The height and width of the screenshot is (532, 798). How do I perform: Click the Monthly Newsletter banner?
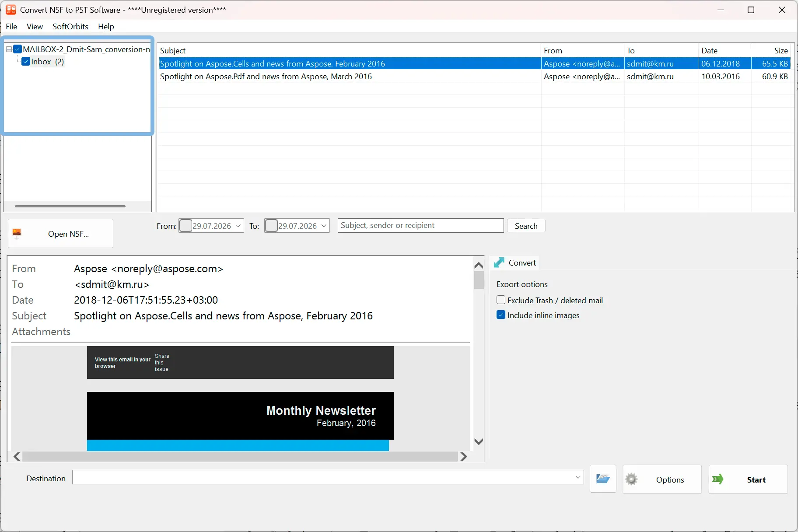tap(240, 416)
